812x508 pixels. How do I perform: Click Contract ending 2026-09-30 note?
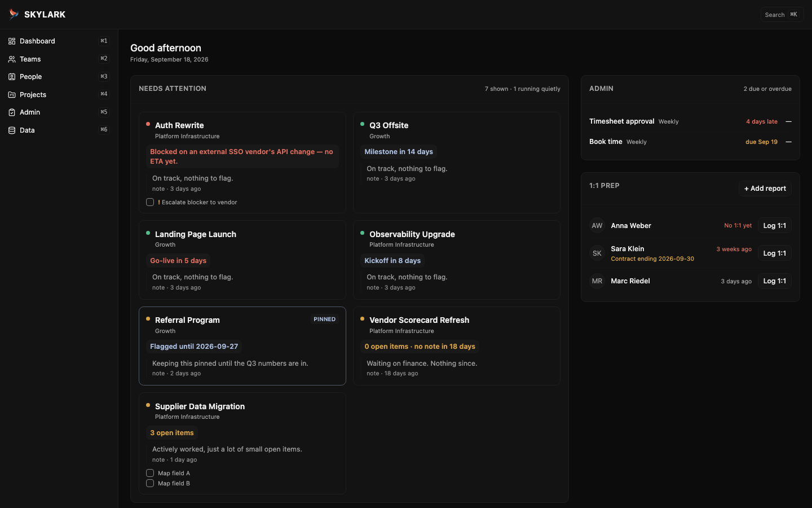point(652,259)
